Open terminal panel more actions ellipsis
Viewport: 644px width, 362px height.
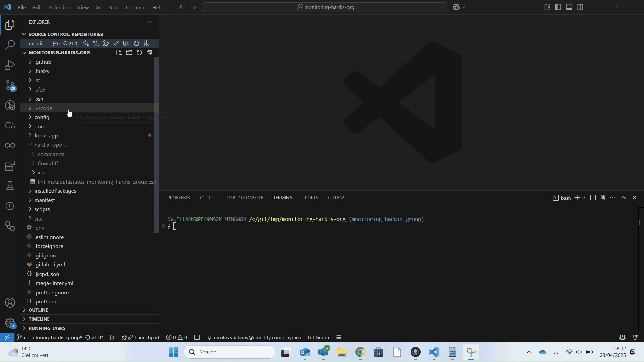coord(613,198)
